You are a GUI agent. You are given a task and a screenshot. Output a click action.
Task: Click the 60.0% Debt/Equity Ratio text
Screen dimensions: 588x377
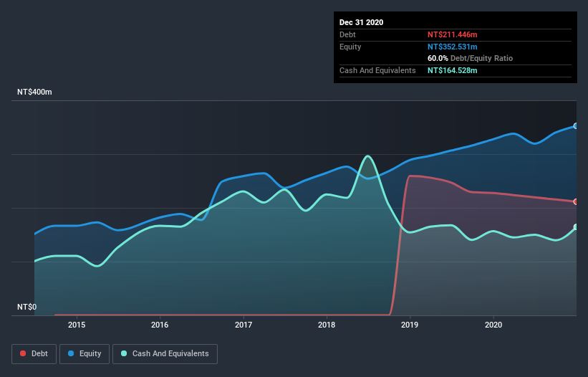(471, 58)
